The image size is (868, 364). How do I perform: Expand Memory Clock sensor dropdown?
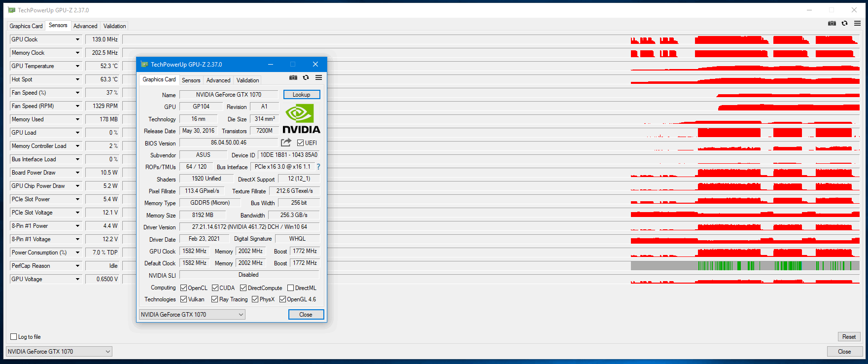coord(77,53)
